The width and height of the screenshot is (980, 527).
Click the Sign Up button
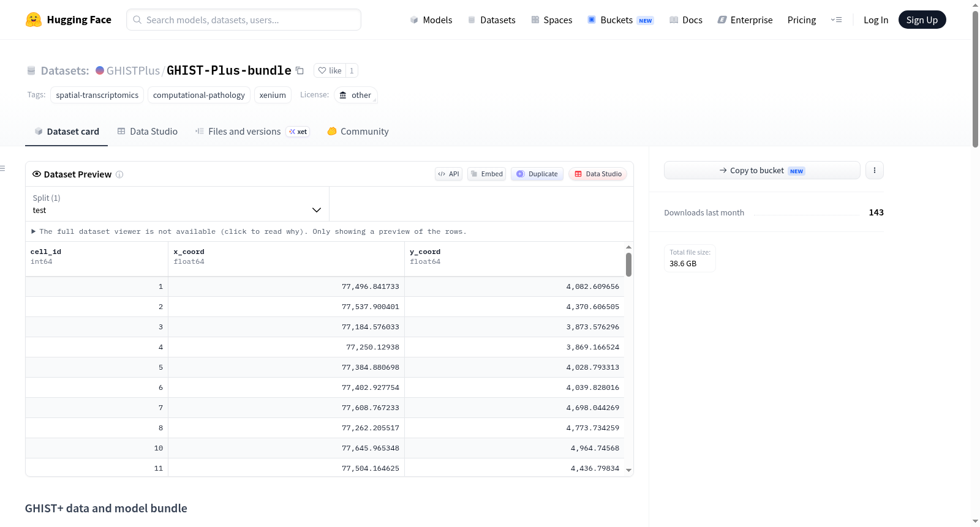(922, 20)
